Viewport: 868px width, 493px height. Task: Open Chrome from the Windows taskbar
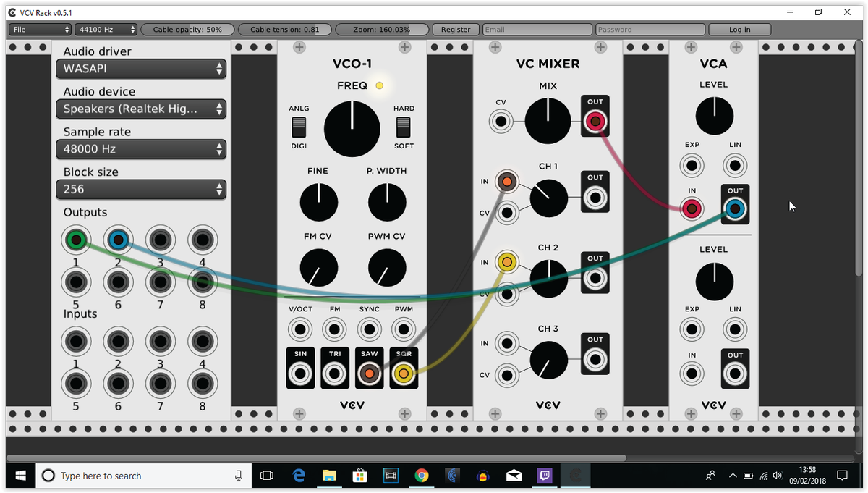point(422,476)
